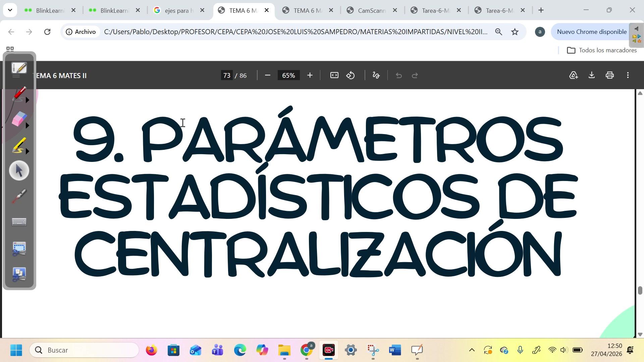Click the Nuevo Chrome disponible button
Image resolution: width=644 pixels, height=362 pixels.
[x=591, y=32]
